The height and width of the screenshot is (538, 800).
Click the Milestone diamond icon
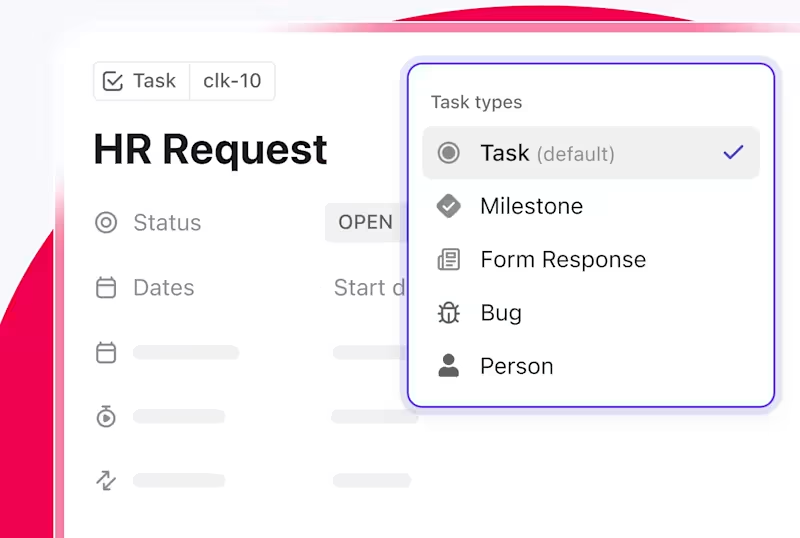(449, 206)
